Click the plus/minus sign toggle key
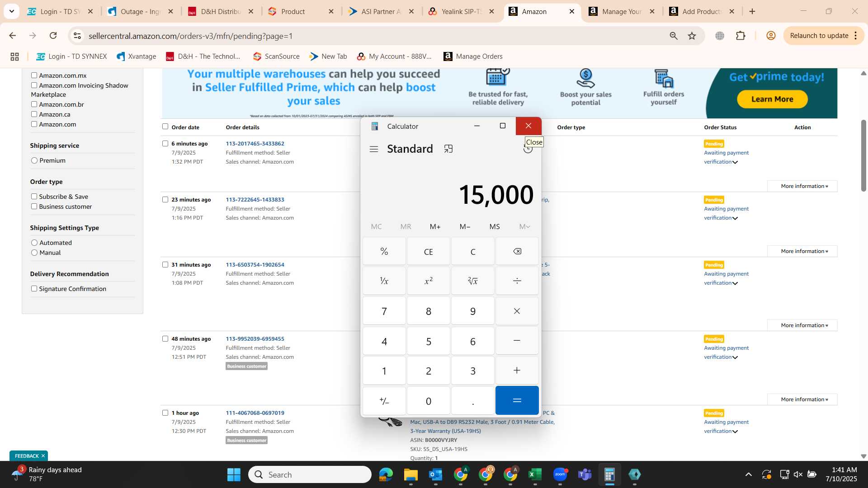The width and height of the screenshot is (868, 488). pyautogui.click(x=384, y=400)
